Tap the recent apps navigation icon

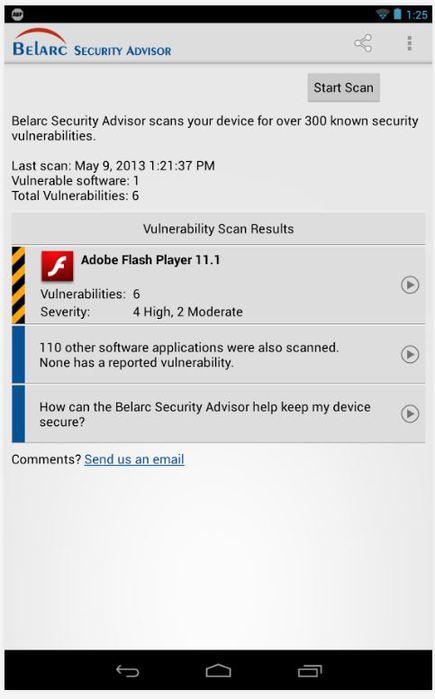coord(310,671)
